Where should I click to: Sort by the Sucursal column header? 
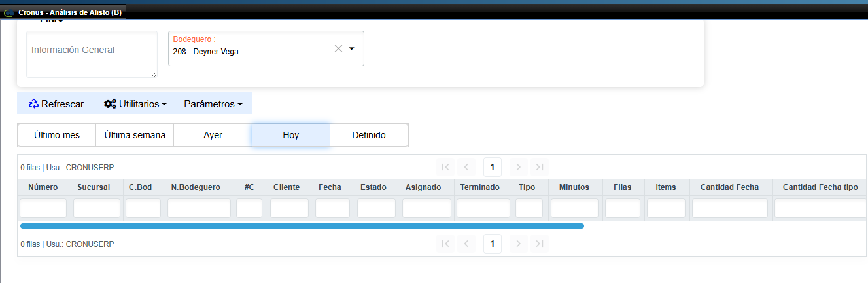[96, 187]
